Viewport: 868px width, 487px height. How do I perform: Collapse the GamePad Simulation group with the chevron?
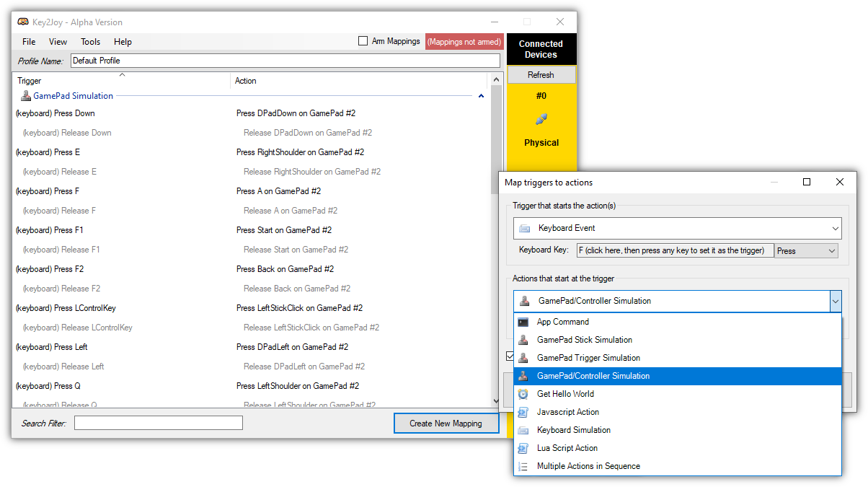click(481, 95)
